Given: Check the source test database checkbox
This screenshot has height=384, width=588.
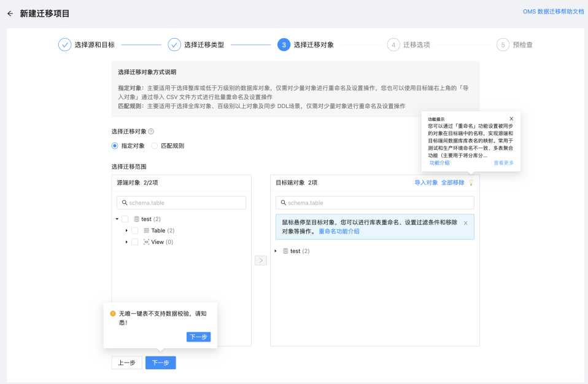Looking at the screenshot, I should click(x=125, y=219).
